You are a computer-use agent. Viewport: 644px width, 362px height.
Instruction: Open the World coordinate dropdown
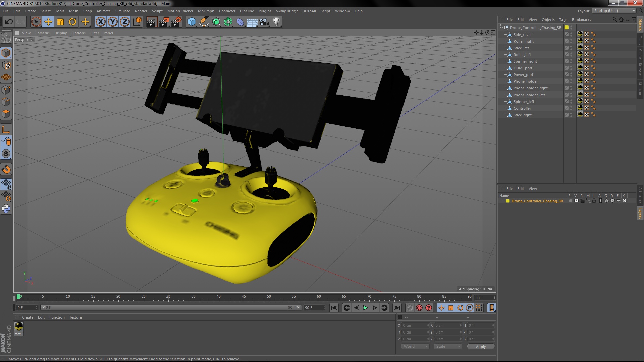click(x=415, y=347)
